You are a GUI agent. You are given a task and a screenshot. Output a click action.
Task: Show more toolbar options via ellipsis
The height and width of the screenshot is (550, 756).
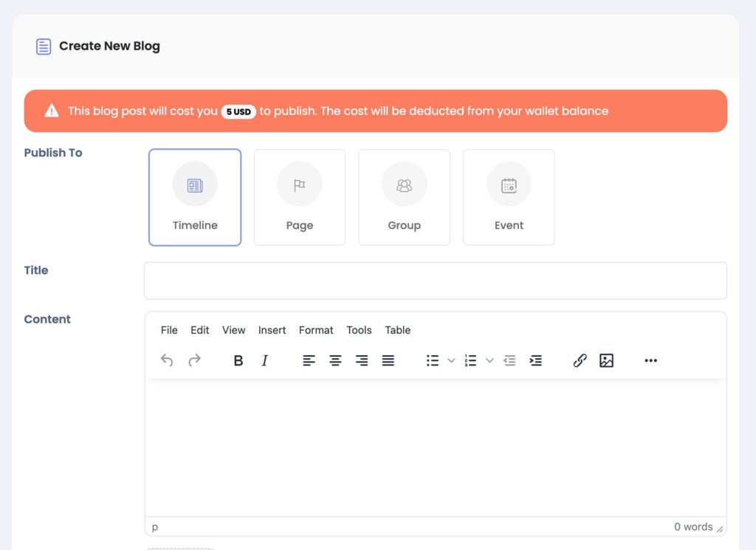650,360
